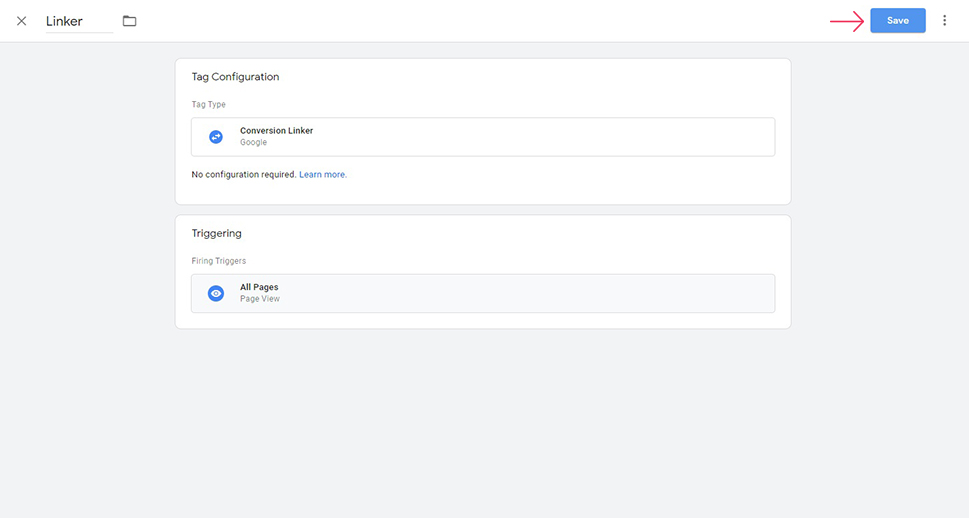This screenshot has height=518, width=969.
Task: Open the All Pages trigger name
Action: 259,287
